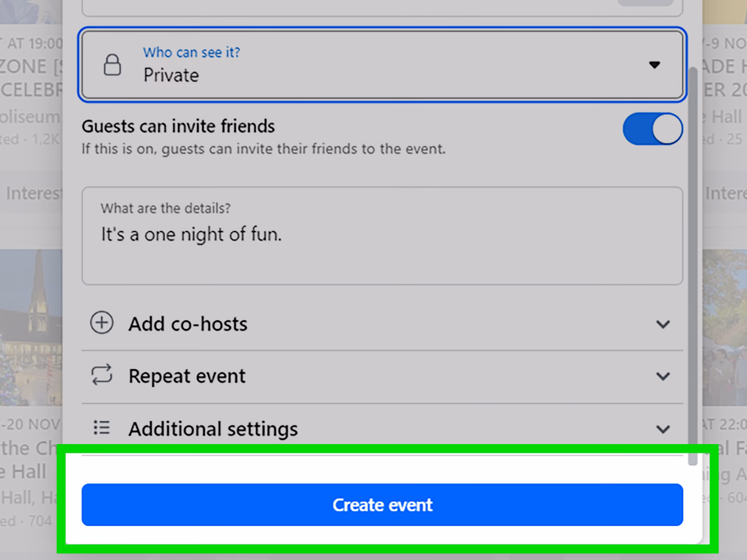Screen dimensions: 747x560
Task: Turn off 'Guests can invite friends' toggle
Action: [652, 129]
